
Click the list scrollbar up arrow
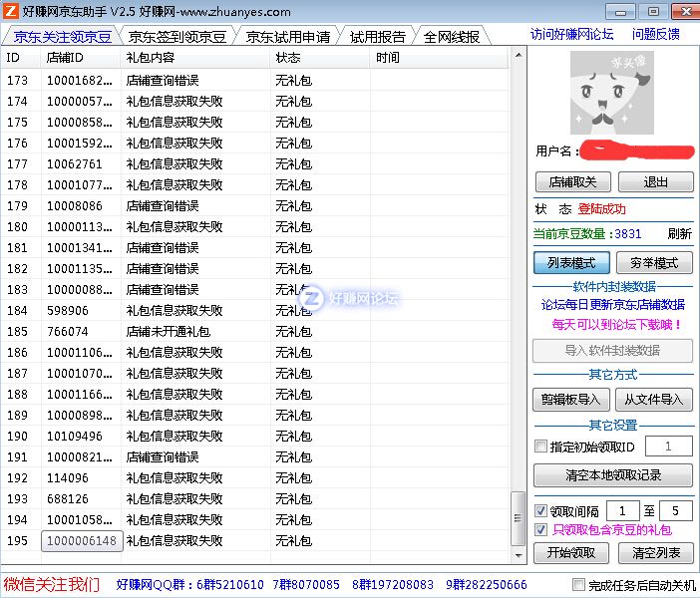(518, 56)
